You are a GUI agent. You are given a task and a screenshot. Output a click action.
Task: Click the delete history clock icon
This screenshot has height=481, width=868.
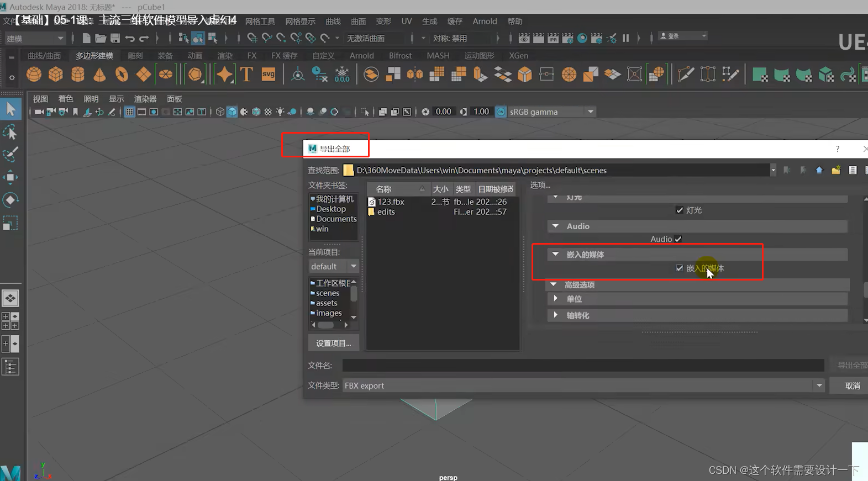(320, 74)
